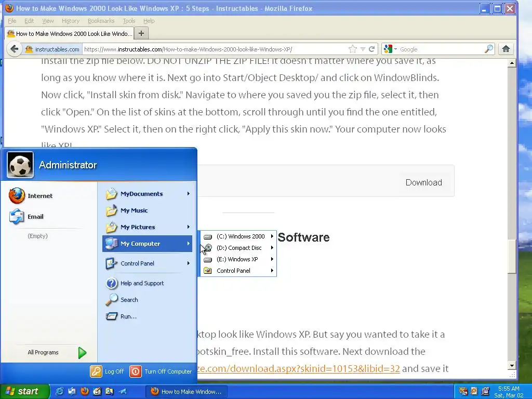The image size is (532, 399).
Task: Reload the page in Firefox
Action: [x=372, y=49]
